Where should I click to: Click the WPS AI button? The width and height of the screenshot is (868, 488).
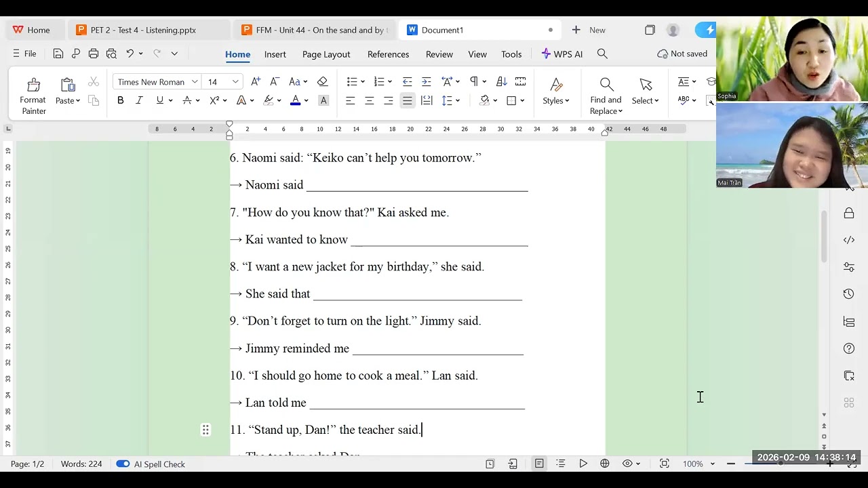coord(562,54)
